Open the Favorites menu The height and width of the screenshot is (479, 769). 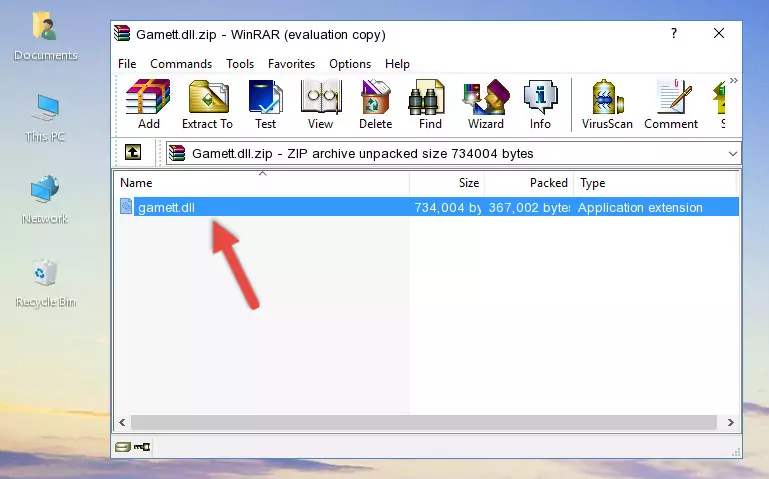(291, 64)
